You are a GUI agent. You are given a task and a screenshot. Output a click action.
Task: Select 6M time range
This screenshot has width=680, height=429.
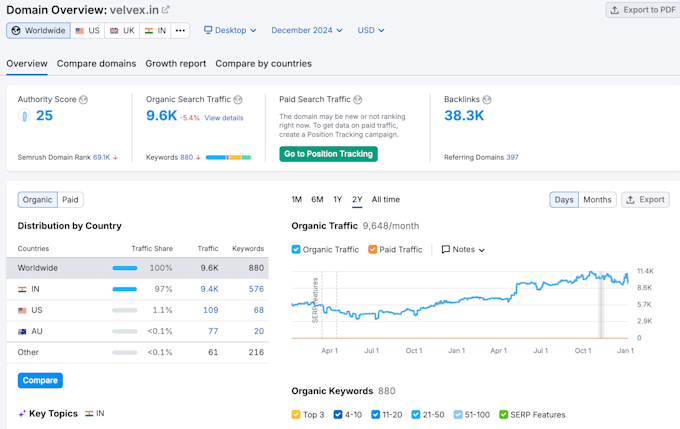pos(317,200)
